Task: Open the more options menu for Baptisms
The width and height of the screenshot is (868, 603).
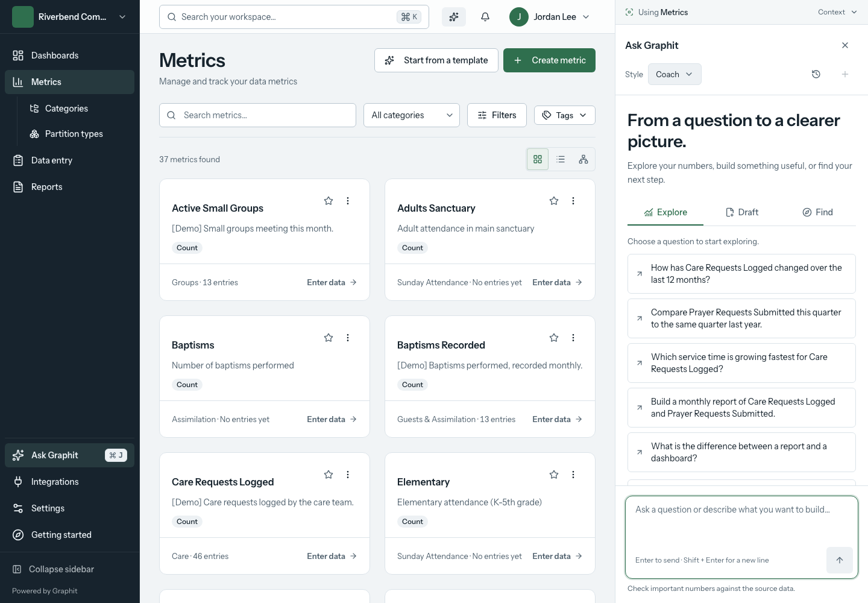Action: [348, 338]
